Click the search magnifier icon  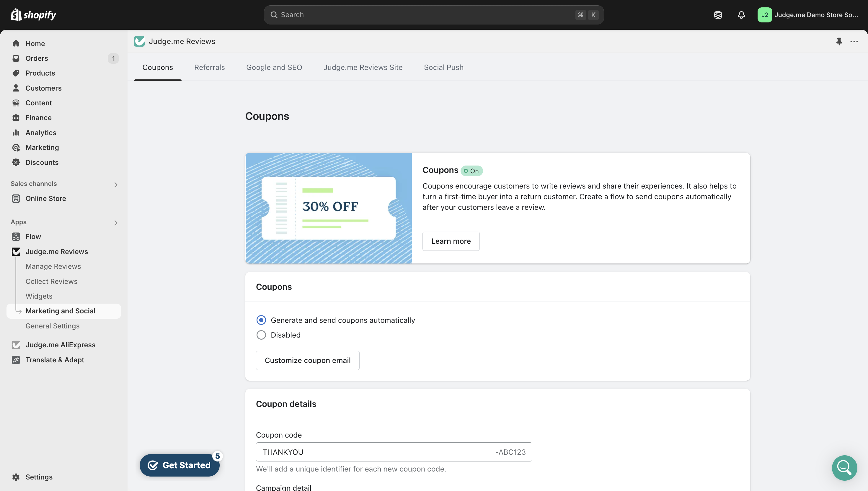tap(274, 15)
